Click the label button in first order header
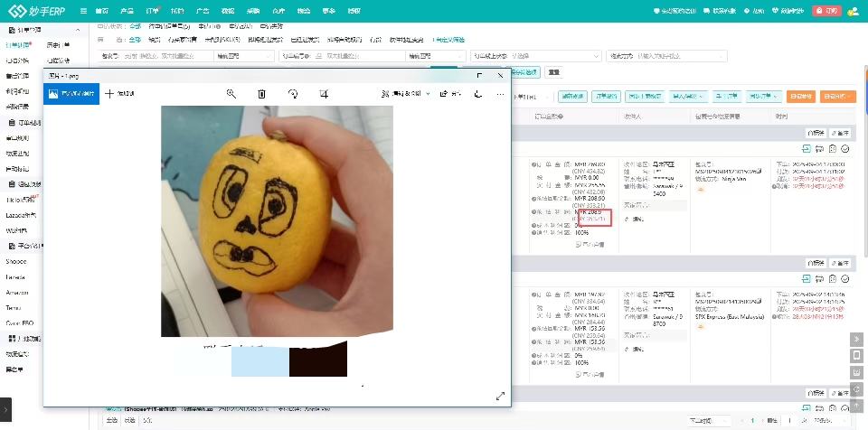Screen dimensions: 868x430 coord(816,133)
